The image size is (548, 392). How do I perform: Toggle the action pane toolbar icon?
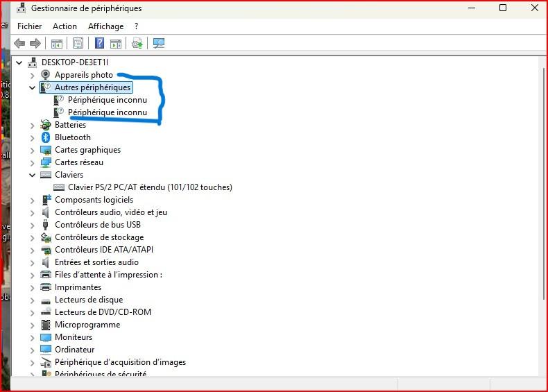[x=116, y=43]
